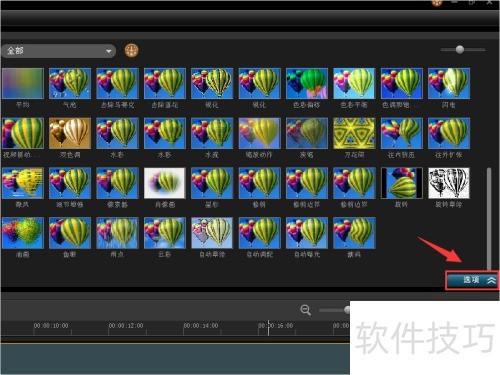The image size is (500, 375).
Task: Select the pale 自动草绘 auto sketch filter
Action: point(212,233)
